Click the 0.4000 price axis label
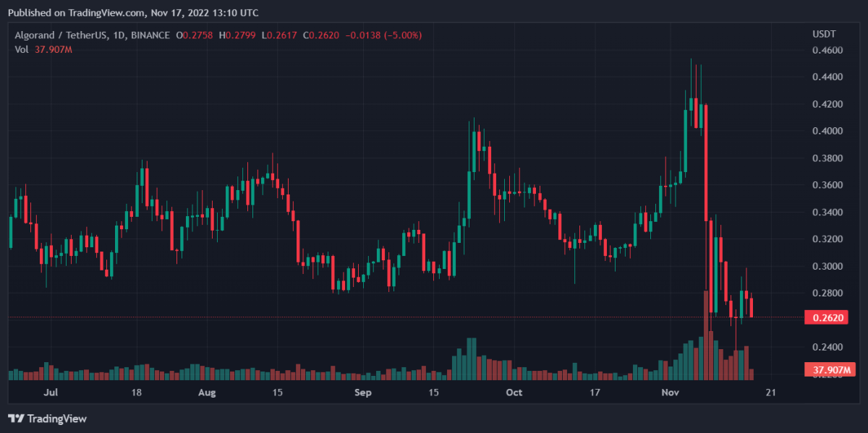Screen dimensions: 868x433 (x=825, y=132)
